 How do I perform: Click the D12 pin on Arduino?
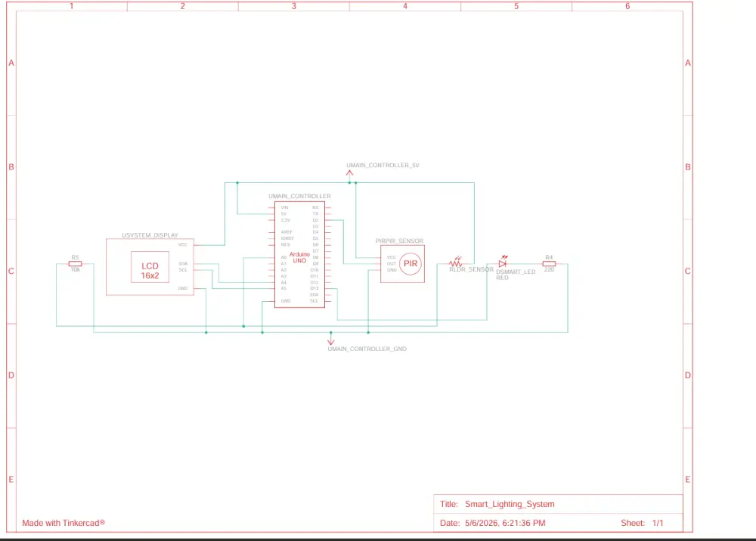pyautogui.click(x=314, y=282)
